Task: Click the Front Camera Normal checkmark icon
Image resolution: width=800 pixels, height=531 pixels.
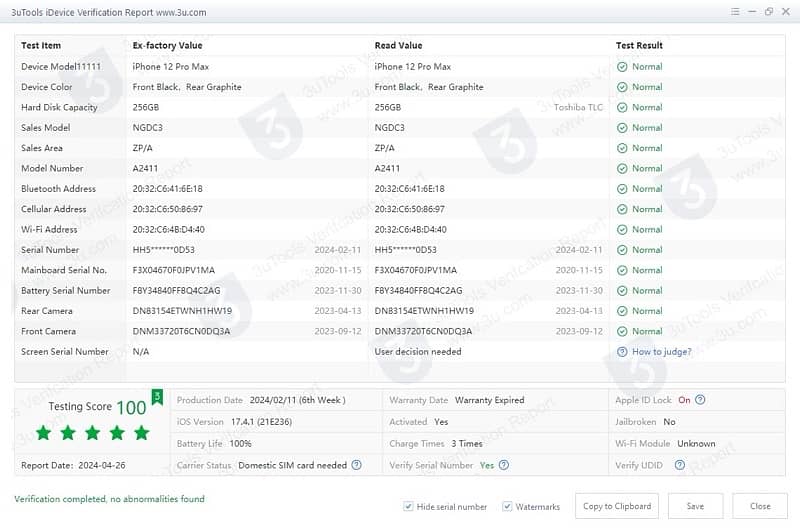Action: pos(622,331)
